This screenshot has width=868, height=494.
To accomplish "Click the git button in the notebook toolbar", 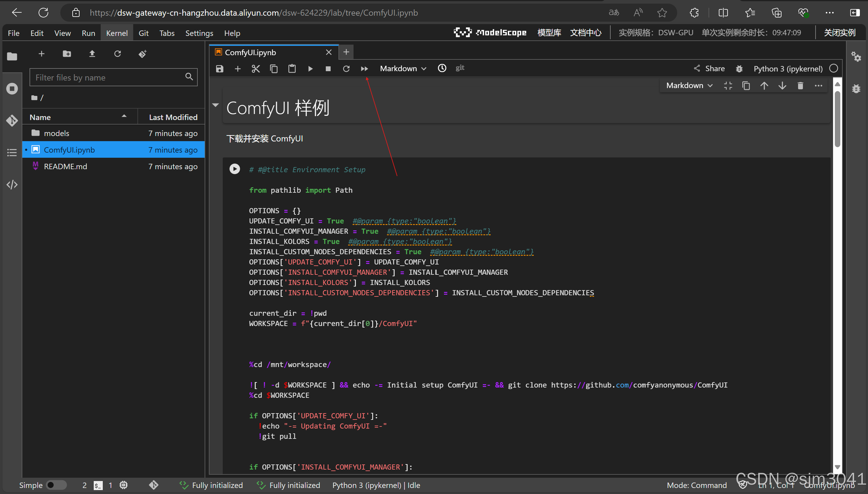I will [460, 68].
